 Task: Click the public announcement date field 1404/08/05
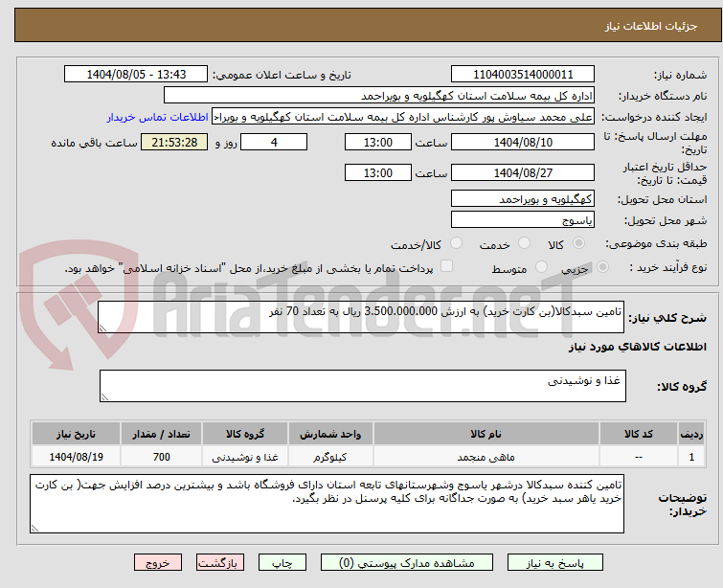(136, 75)
